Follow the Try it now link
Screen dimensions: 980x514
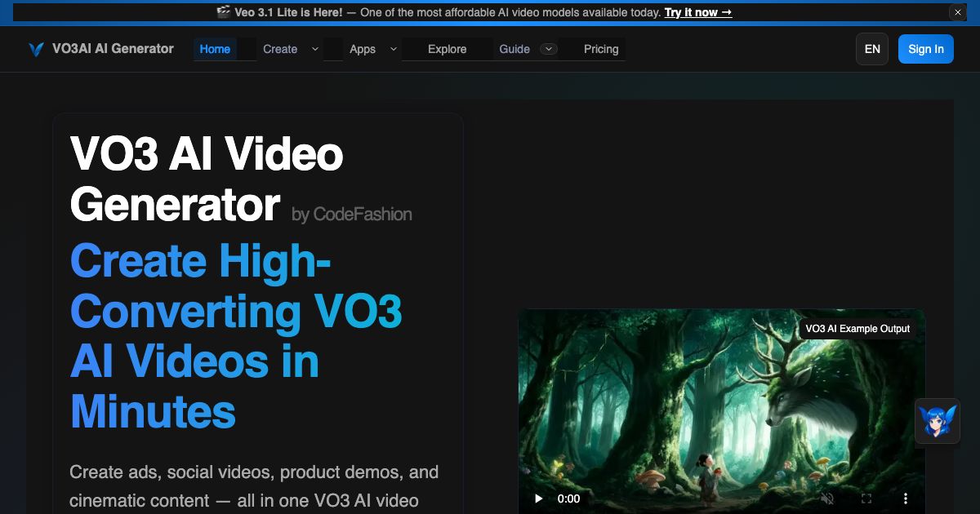click(698, 12)
